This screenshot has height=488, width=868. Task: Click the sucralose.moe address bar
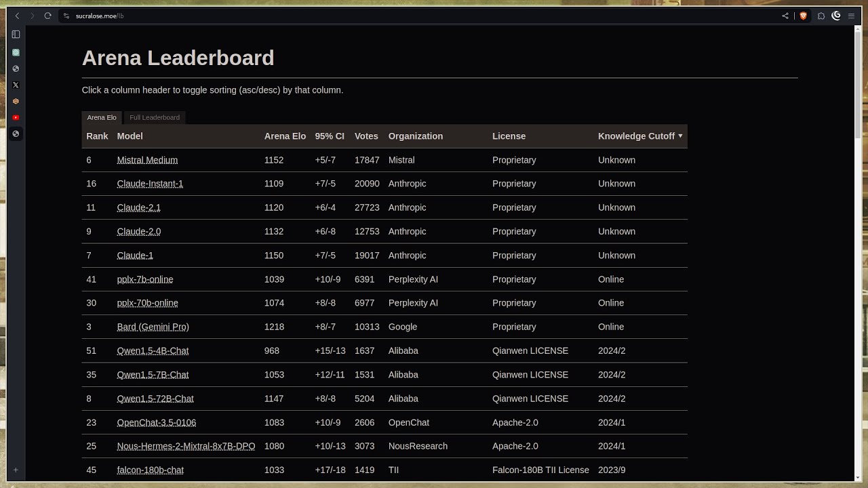point(420,16)
